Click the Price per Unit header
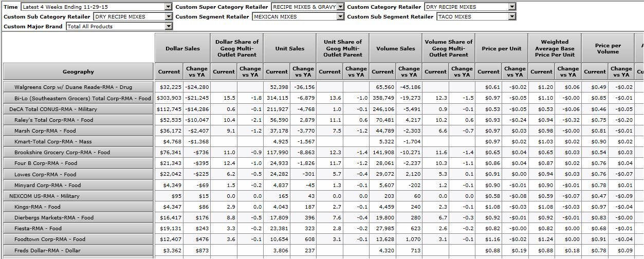Viewport: 644px width, 259px height. point(501,48)
